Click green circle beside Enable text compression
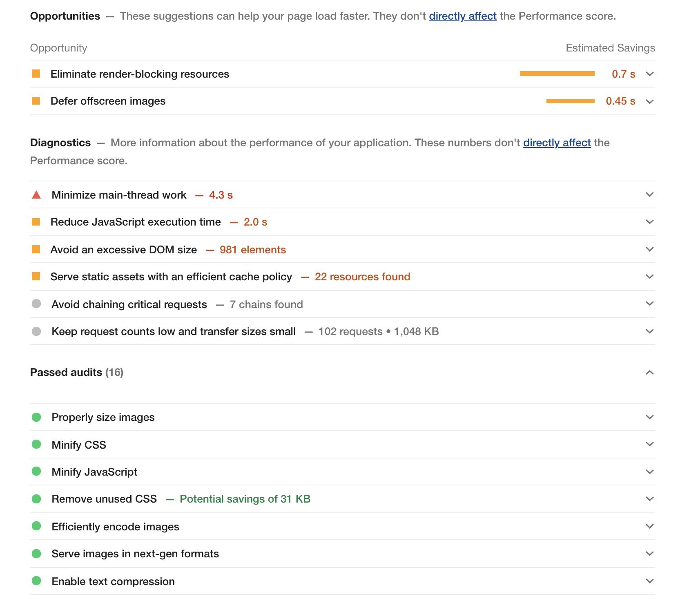Viewport: 700px width, 599px height. [x=36, y=581]
